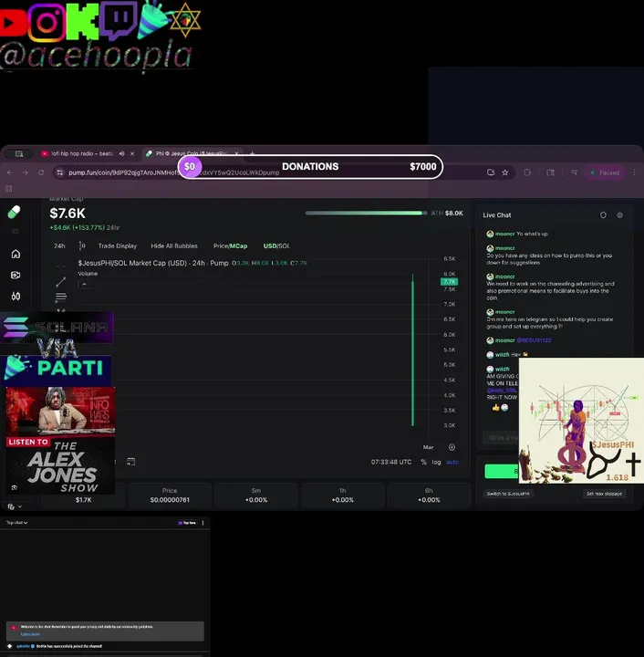644x657 pixels.
Task: Click the live chat message input field
Action: point(501,438)
